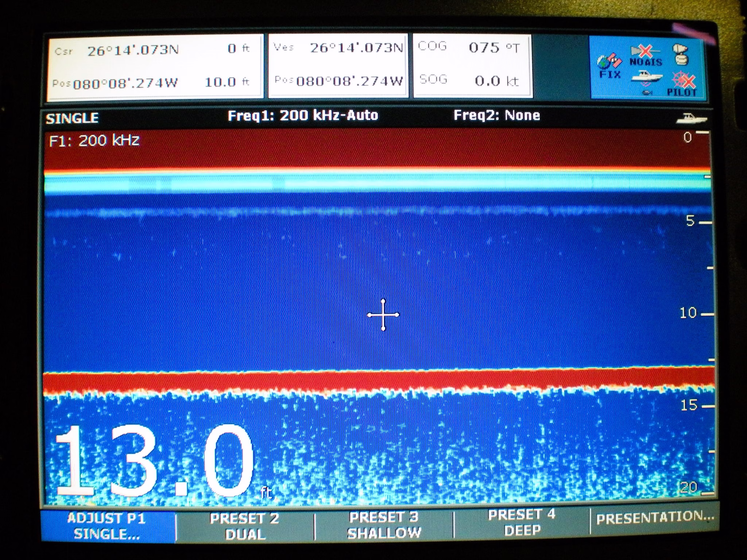Click the COG SOG data box
Viewport: 747px width, 560px height.
click(x=472, y=65)
